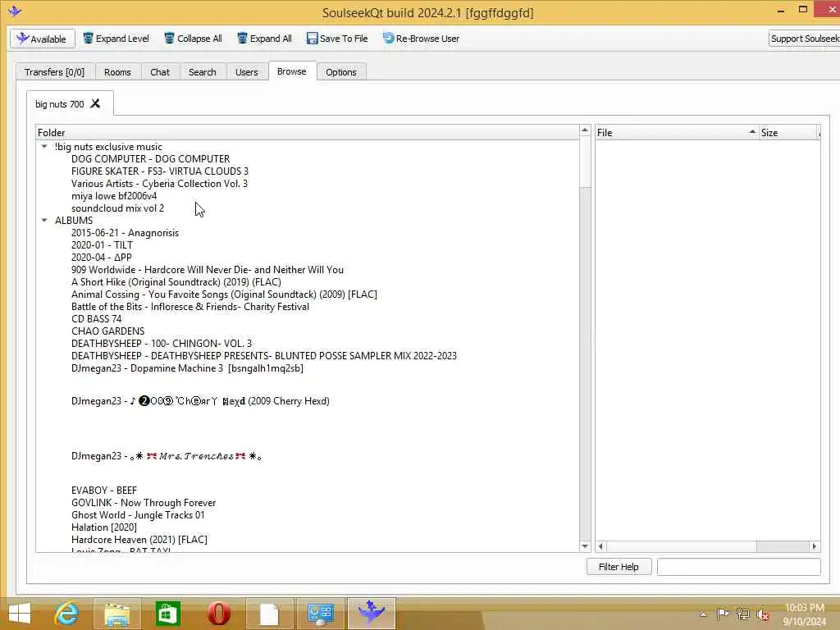Switch to the Transfers [0/0] tab
840x630 pixels.
55,72
